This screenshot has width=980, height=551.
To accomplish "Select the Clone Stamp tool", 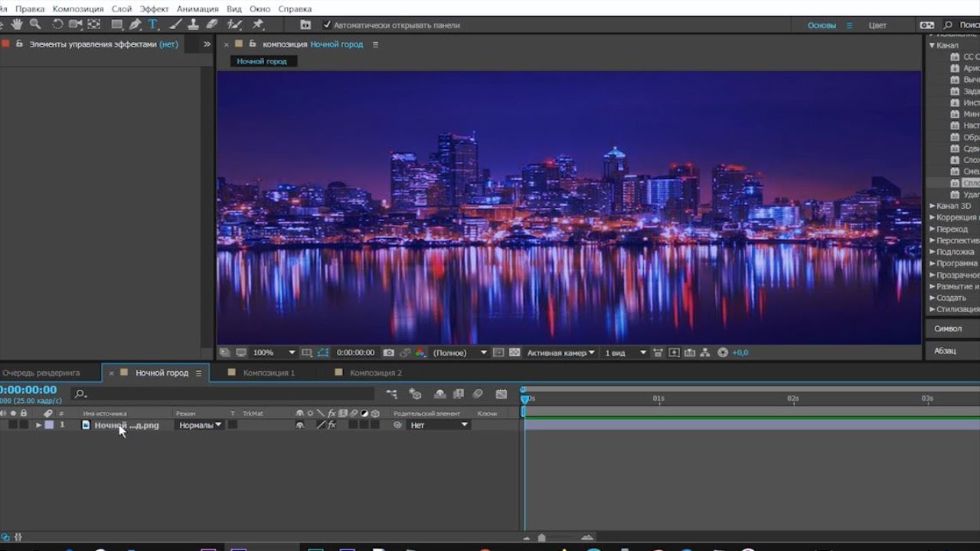I will click(194, 24).
